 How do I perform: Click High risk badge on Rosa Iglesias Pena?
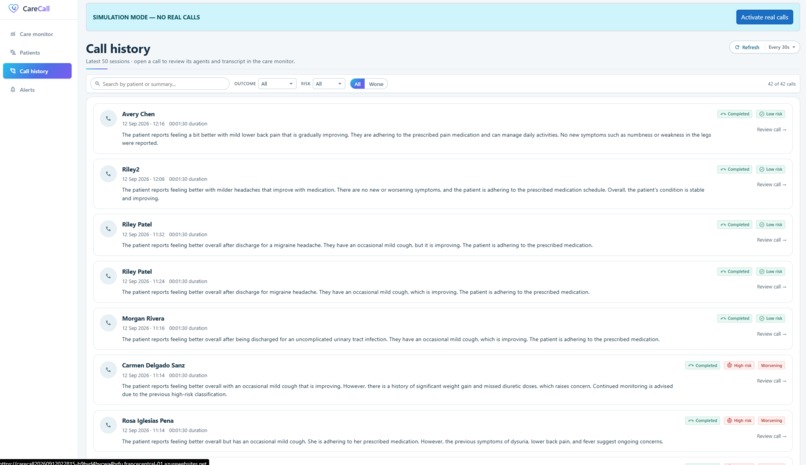[x=739, y=420]
